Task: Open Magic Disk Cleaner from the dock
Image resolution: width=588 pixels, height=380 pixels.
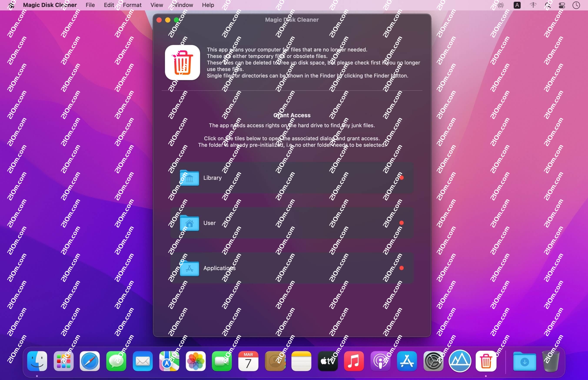Action: pos(486,361)
